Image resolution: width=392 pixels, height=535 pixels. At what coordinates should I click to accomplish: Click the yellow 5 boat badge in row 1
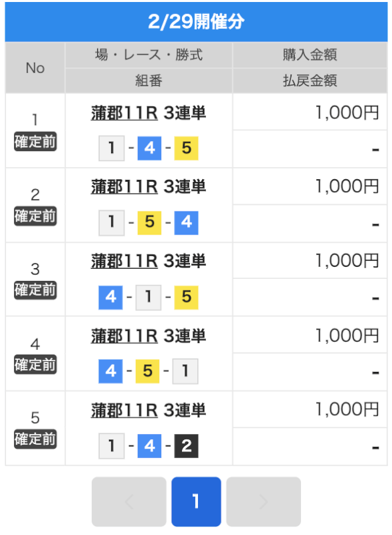click(x=186, y=148)
